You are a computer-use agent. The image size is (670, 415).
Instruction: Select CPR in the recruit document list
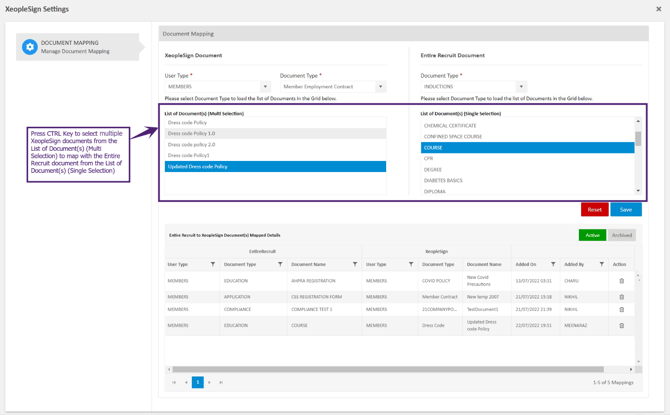pyautogui.click(x=528, y=159)
